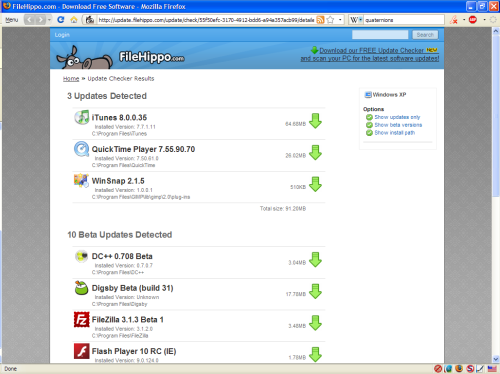Download the DC++ 0.708 Beta arrow

pyautogui.click(x=315, y=259)
